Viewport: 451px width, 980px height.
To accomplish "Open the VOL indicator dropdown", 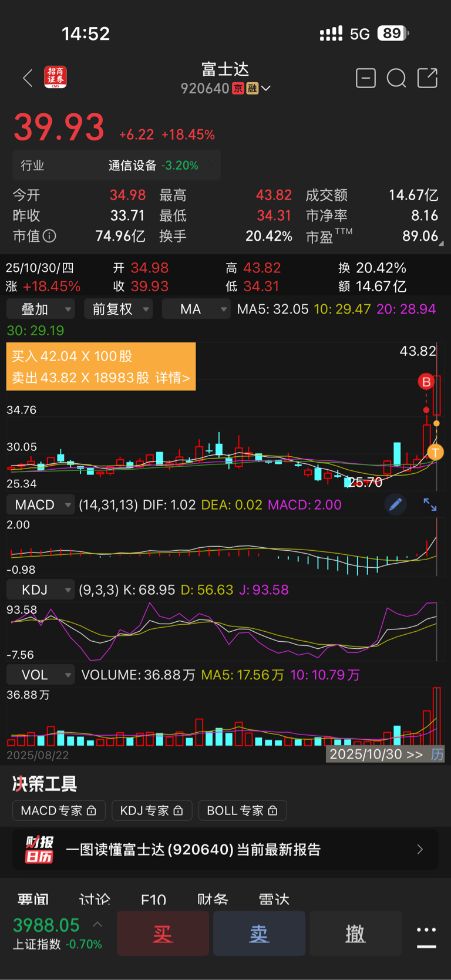I will 41,675.
